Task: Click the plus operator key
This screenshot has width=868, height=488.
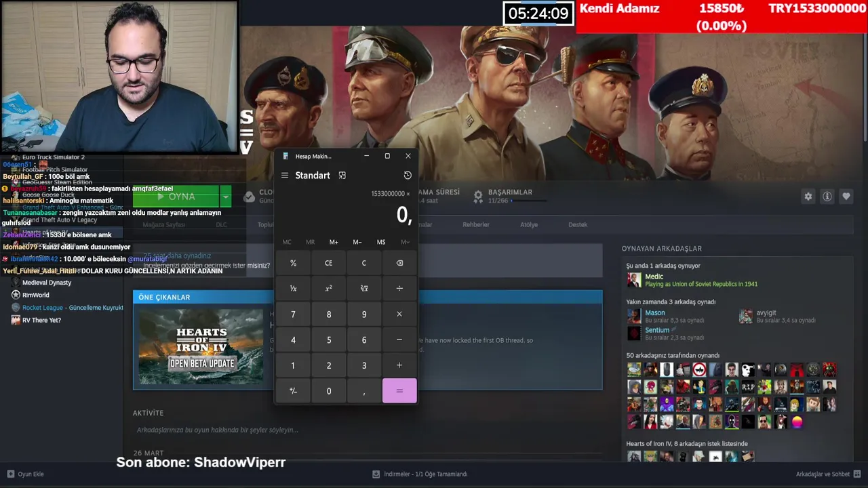Action: (x=399, y=365)
